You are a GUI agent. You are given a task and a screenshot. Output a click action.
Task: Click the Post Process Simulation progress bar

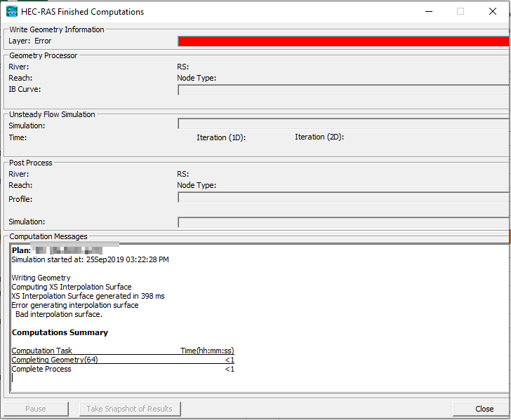pyautogui.click(x=344, y=222)
